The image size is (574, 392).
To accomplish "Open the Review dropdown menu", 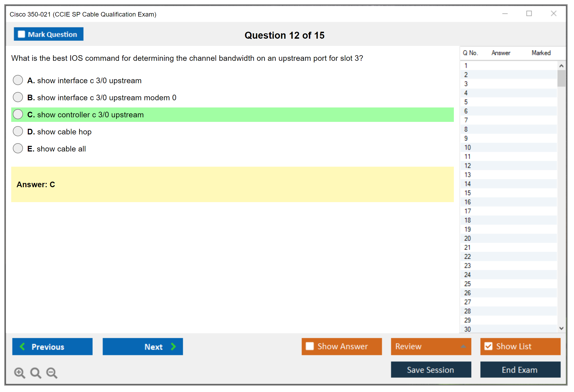I will pyautogui.click(x=463, y=346).
